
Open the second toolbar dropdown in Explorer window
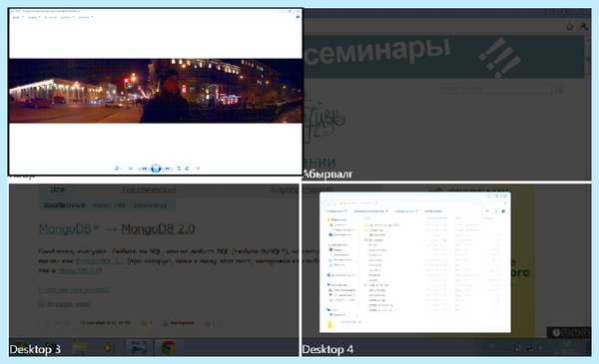(x=370, y=210)
